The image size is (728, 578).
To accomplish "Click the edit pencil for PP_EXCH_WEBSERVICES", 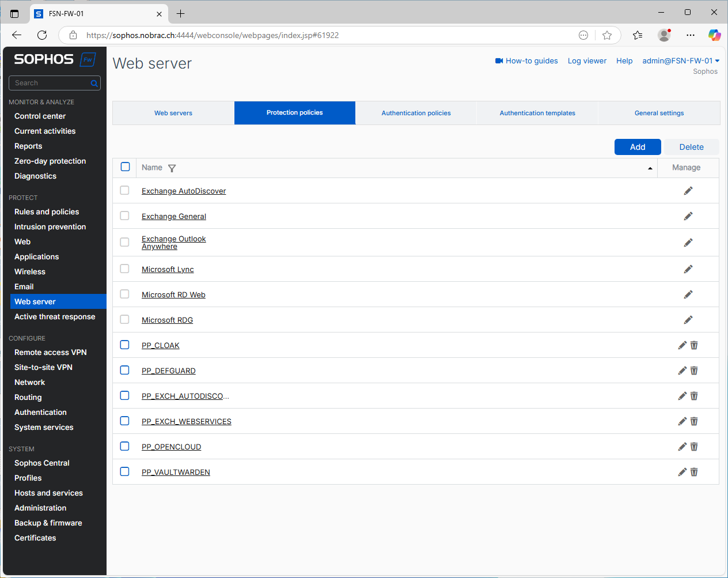I will 682,421.
